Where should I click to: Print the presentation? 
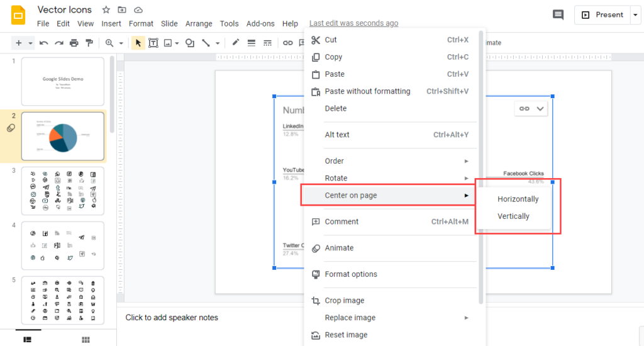click(x=74, y=43)
